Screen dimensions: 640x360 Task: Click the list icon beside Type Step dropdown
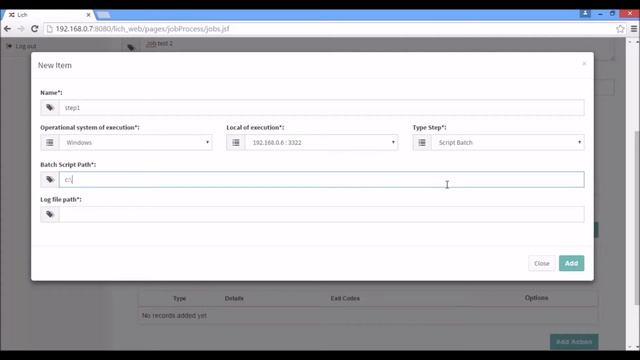coord(422,142)
